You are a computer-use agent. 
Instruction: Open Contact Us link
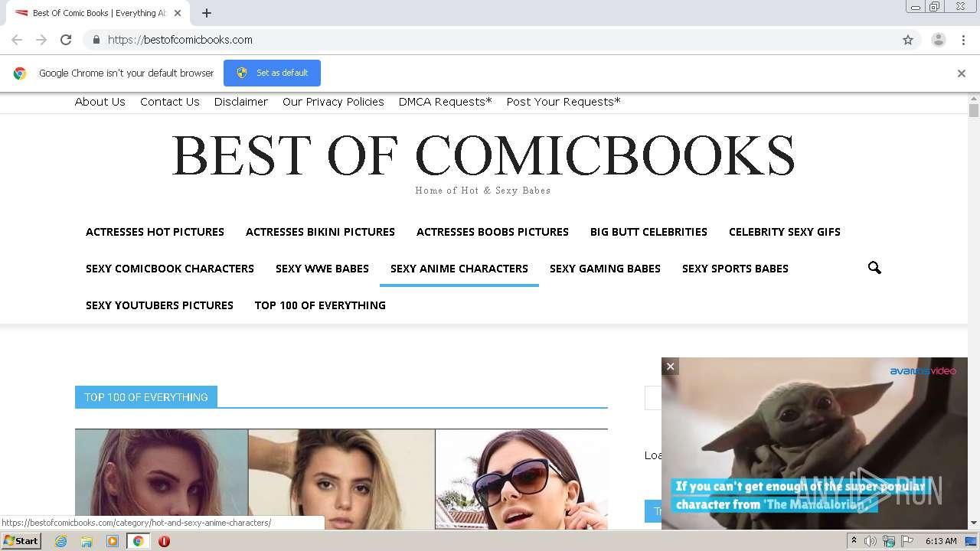click(170, 102)
